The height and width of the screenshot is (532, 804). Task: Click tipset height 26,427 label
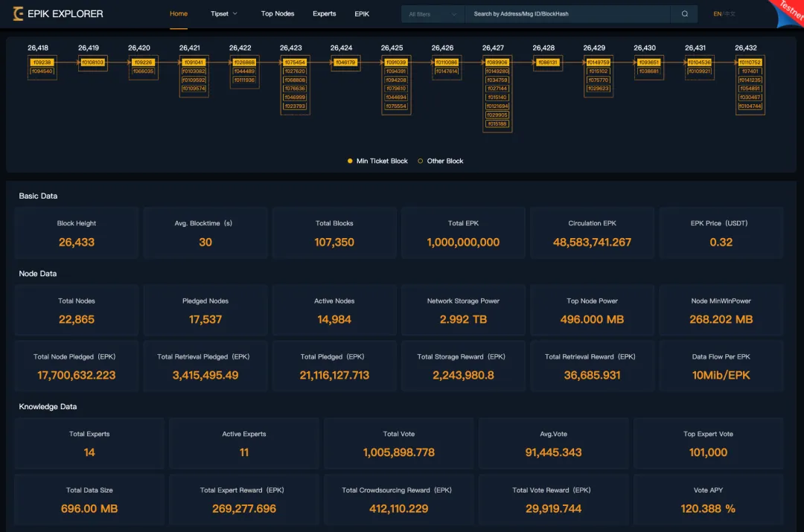493,48
